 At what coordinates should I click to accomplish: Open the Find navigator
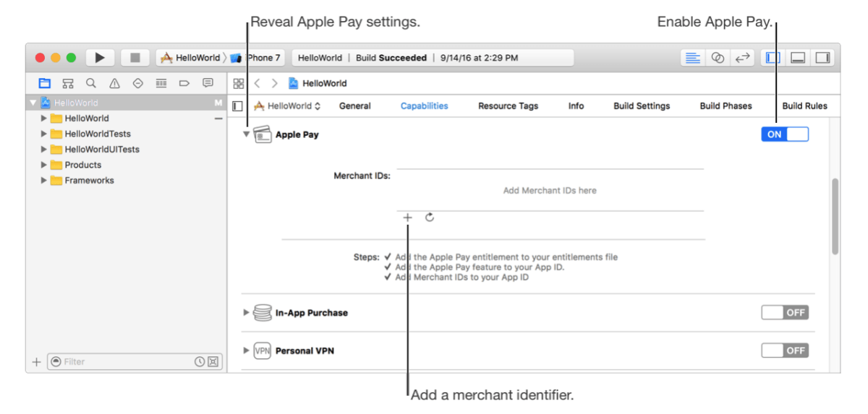(91, 83)
